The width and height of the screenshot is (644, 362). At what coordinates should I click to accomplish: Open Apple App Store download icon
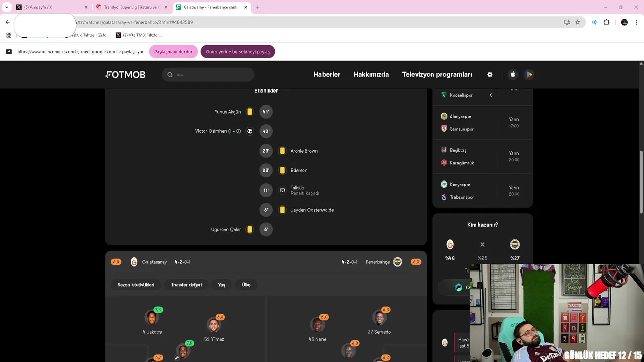pos(513,74)
